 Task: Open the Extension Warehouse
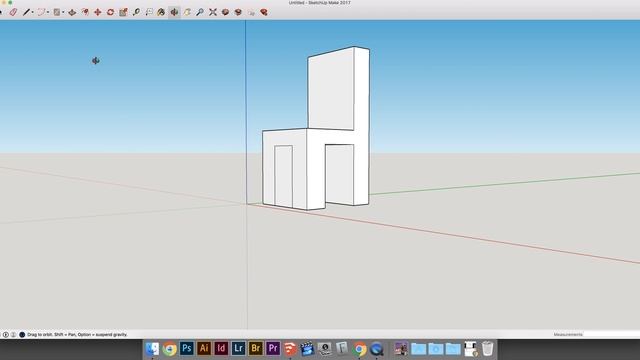coord(238,12)
